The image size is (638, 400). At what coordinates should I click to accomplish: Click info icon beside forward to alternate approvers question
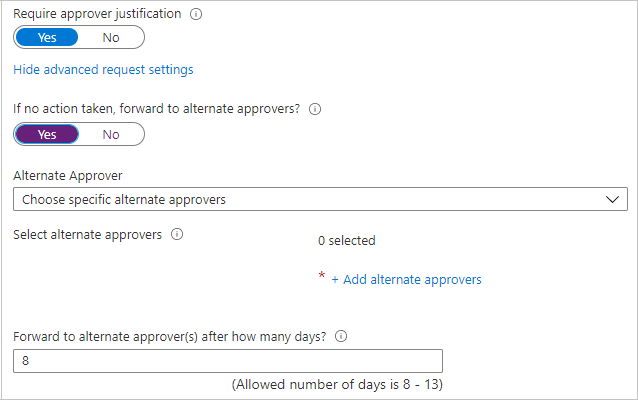pos(316,109)
